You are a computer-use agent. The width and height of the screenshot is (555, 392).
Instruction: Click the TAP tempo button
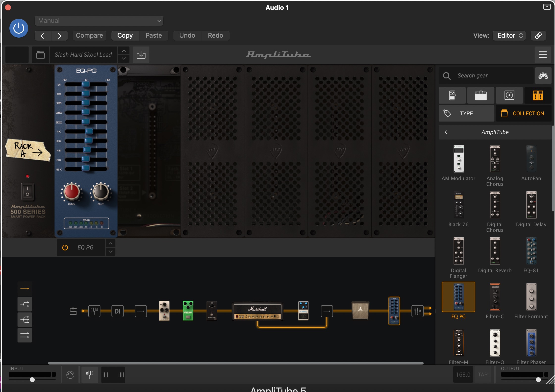coord(483,375)
